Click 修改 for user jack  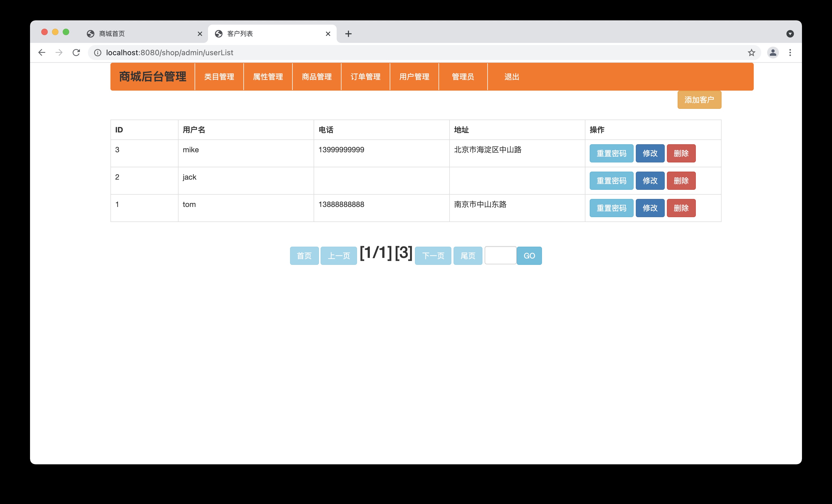[650, 181]
